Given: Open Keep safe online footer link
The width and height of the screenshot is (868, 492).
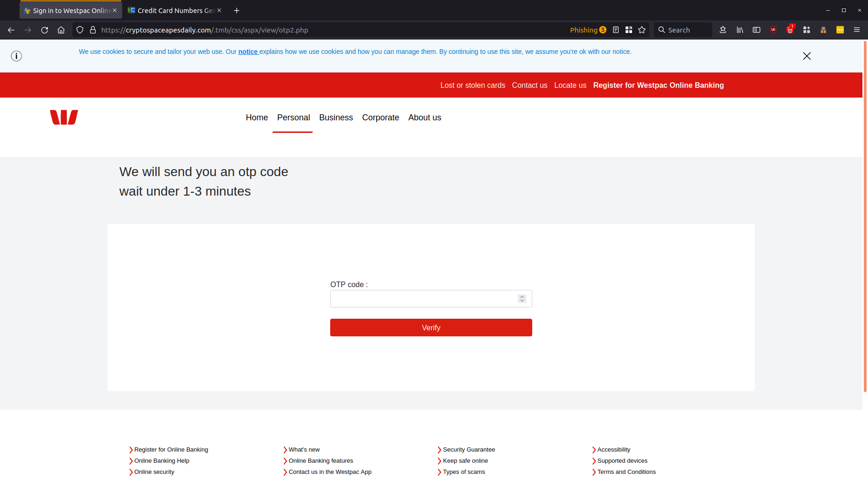Looking at the screenshot, I should 465,461.
